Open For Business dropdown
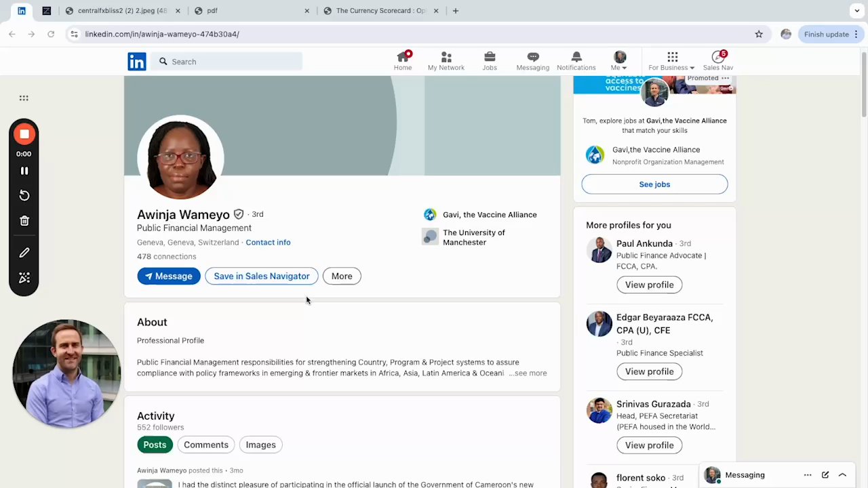868x488 pixels. tap(671, 60)
